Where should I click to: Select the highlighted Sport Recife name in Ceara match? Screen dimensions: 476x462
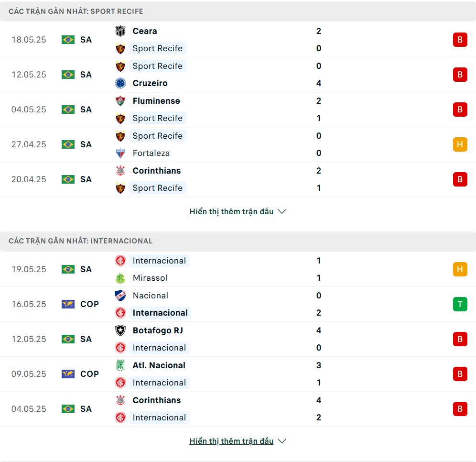pyautogui.click(x=158, y=48)
